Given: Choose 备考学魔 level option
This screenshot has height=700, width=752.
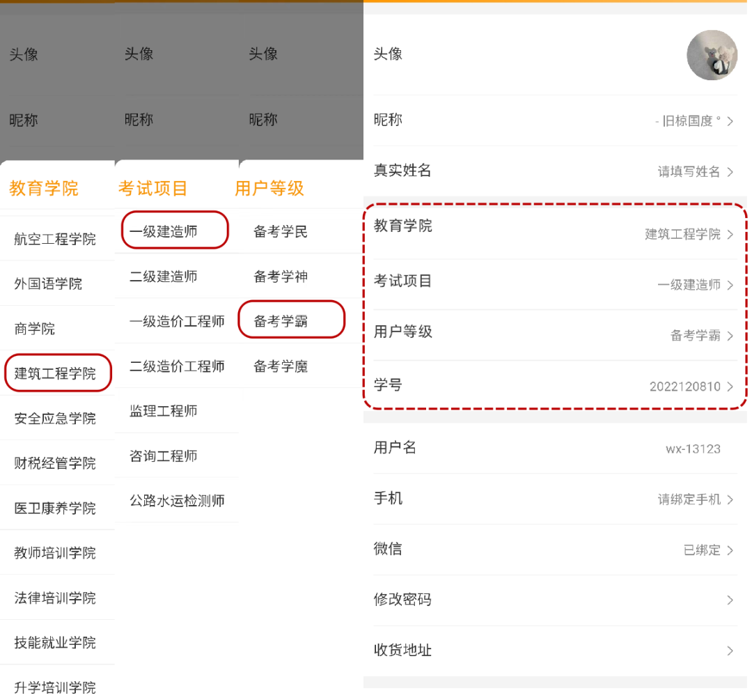Looking at the screenshot, I should (281, 366).
